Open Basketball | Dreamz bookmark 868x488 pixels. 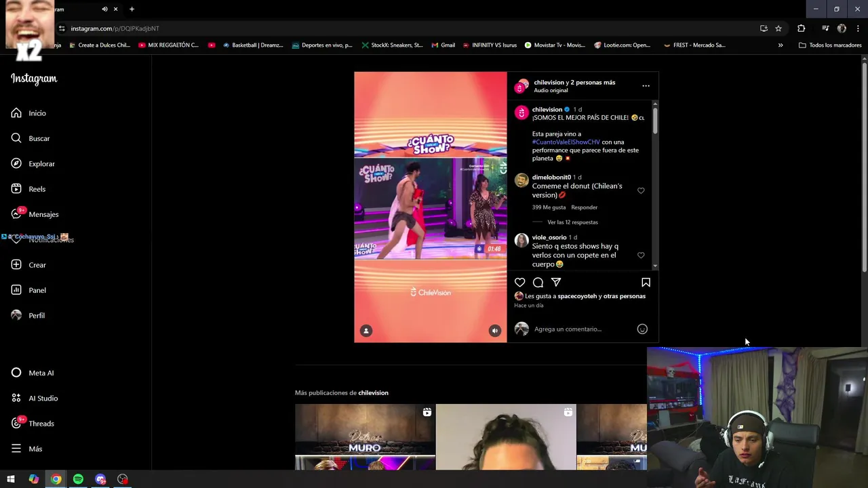(252, 45)
